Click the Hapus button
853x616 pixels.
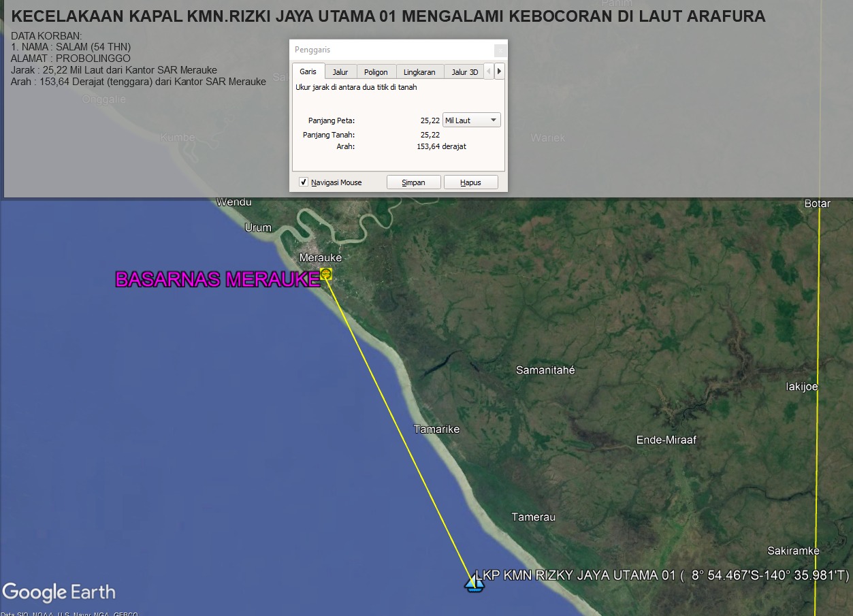471,182
